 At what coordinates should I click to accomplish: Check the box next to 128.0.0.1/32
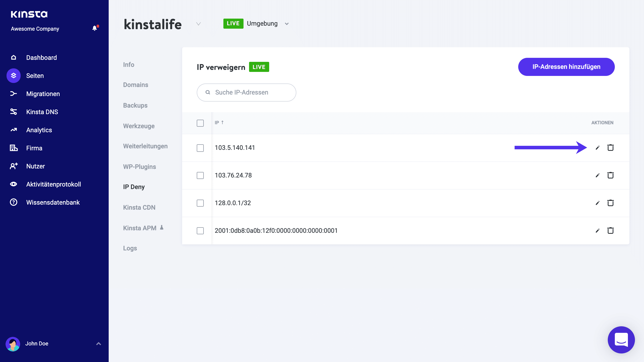(200, 203)
